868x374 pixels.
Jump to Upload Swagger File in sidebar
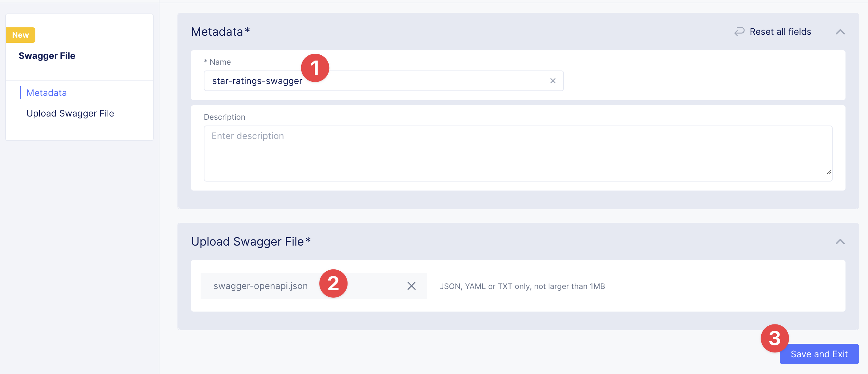(x=70, y=113)
